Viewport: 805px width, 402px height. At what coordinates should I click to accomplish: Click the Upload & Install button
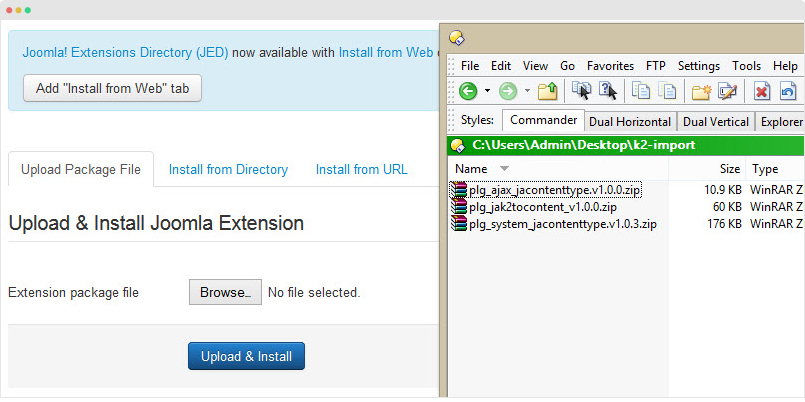[x=246, y=356]
